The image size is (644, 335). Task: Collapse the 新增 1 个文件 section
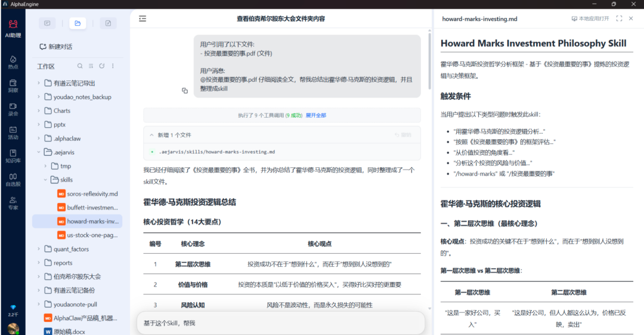pos(151,135)
